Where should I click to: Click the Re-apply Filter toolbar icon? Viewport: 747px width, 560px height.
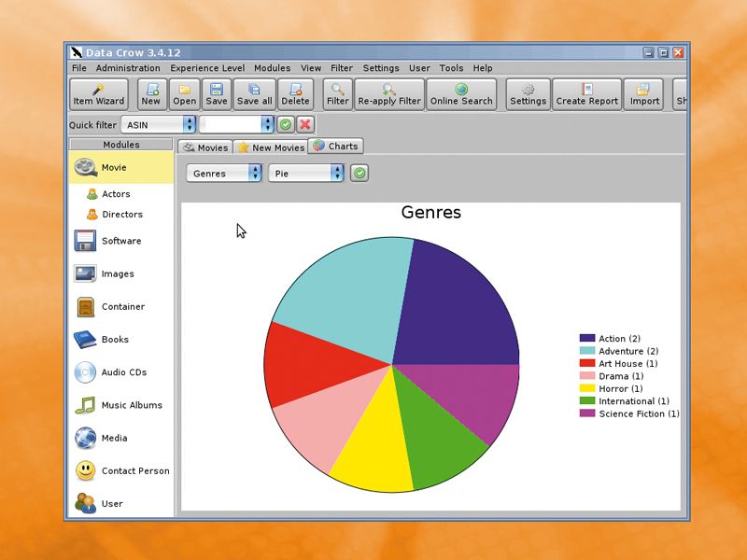pyautogui.click(x=388, y=92)
